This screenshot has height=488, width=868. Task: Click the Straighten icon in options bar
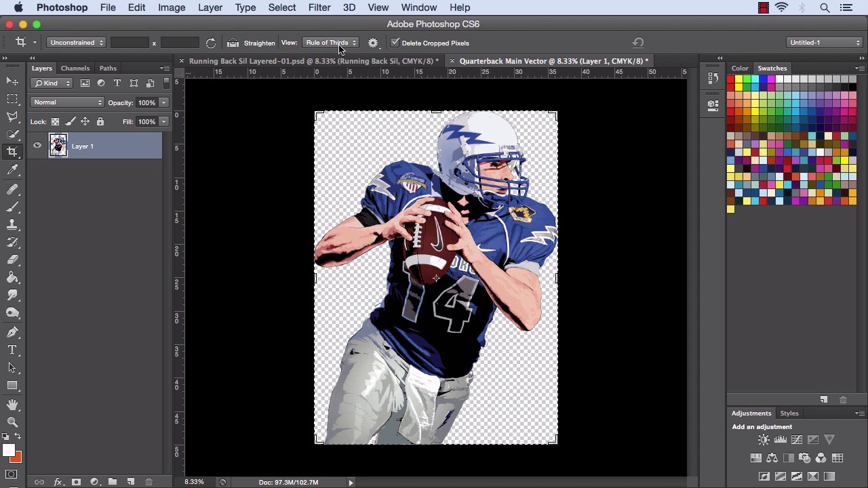233,43
